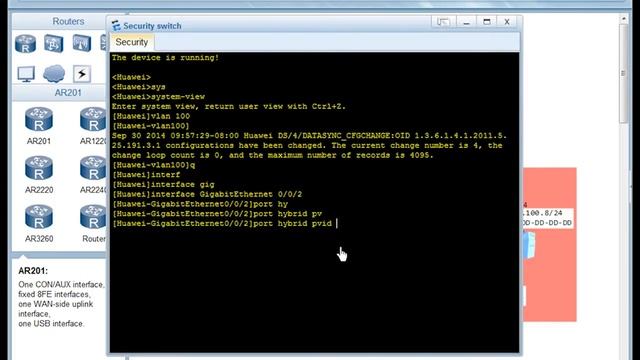
Task: Click the 'DATASYNC_CFGCHANGE' log message line
Action: [x=309, y=136]
